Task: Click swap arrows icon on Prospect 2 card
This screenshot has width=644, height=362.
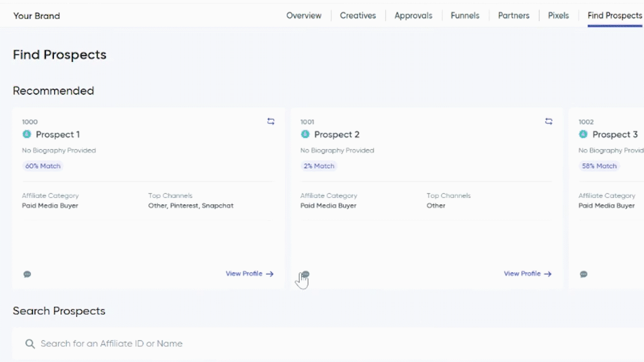Action: coord(549,121)
